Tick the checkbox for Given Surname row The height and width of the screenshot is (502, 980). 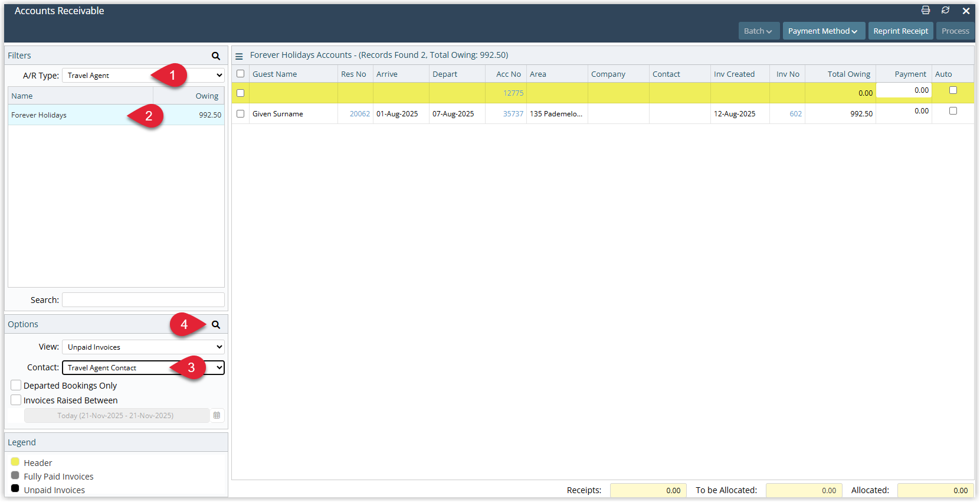[x=240, y=113]
